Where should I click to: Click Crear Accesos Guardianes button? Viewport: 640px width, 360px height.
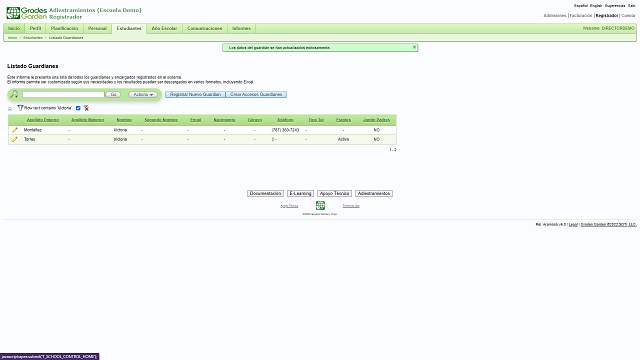[256, 94]
